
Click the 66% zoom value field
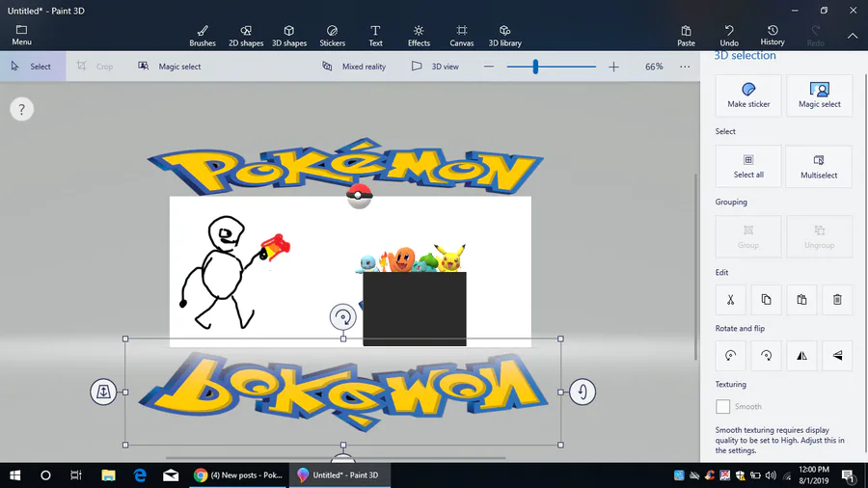pyautogui.click(x=654, y=67)
